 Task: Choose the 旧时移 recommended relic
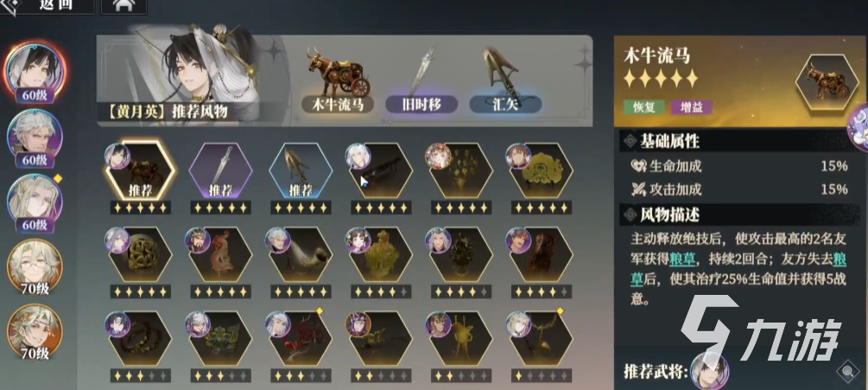click(421, 104)
